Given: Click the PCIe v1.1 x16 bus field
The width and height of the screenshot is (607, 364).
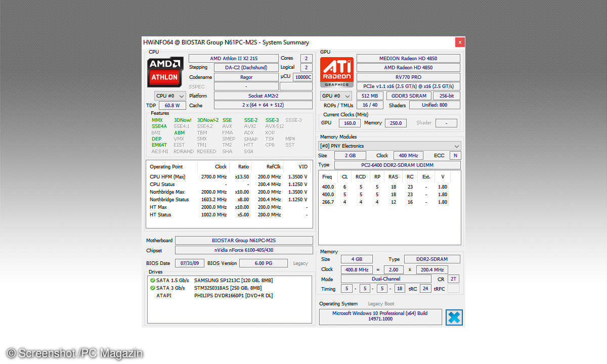Looking at the screenshot, I should pos(408,86).
